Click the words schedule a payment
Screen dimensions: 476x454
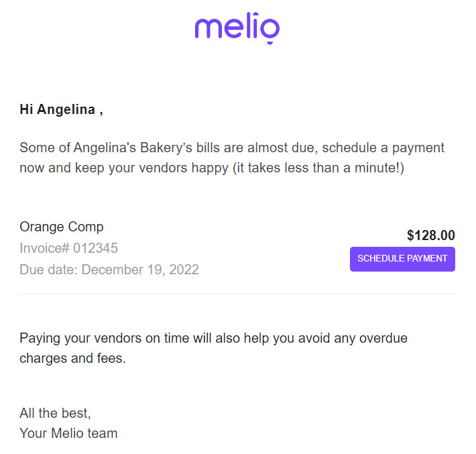point(383,148)
